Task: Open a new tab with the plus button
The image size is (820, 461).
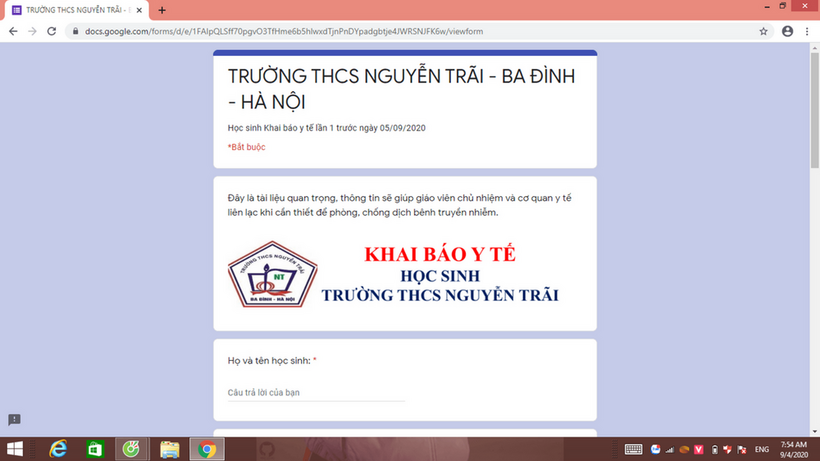Action: (162, 10)
